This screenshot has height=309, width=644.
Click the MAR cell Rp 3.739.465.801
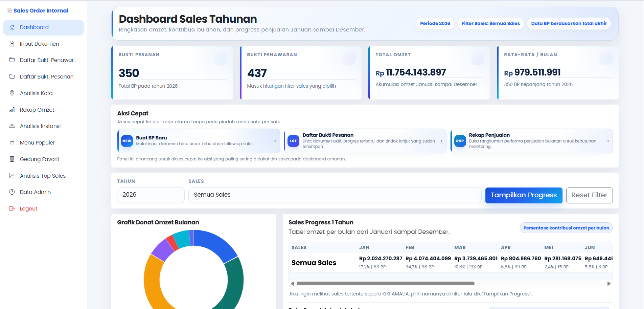click(476, 259)
